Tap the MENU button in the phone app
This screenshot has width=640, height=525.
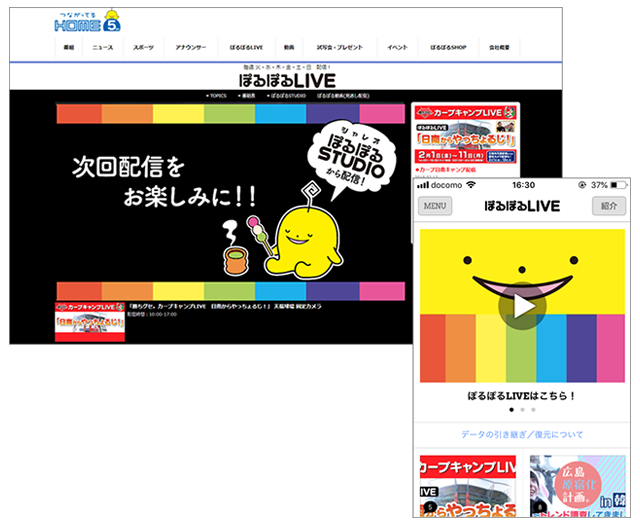(x=435, y=206)
